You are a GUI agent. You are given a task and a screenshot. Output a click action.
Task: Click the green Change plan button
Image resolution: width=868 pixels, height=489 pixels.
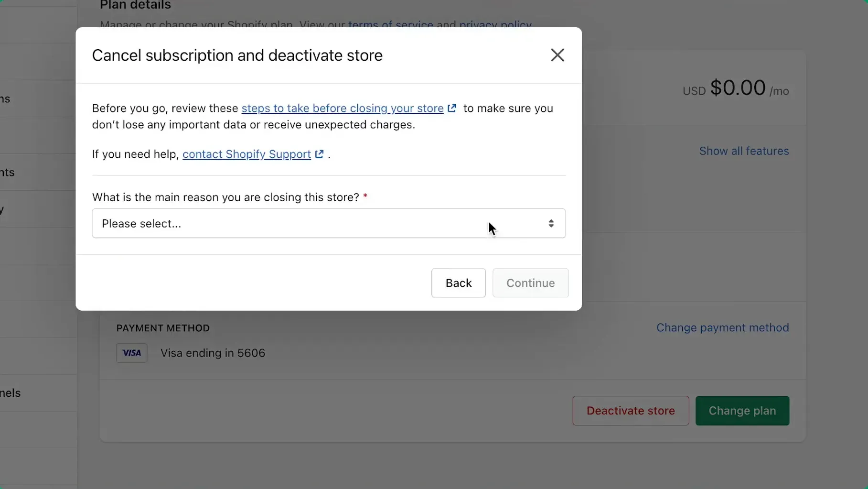coord(742,410)
